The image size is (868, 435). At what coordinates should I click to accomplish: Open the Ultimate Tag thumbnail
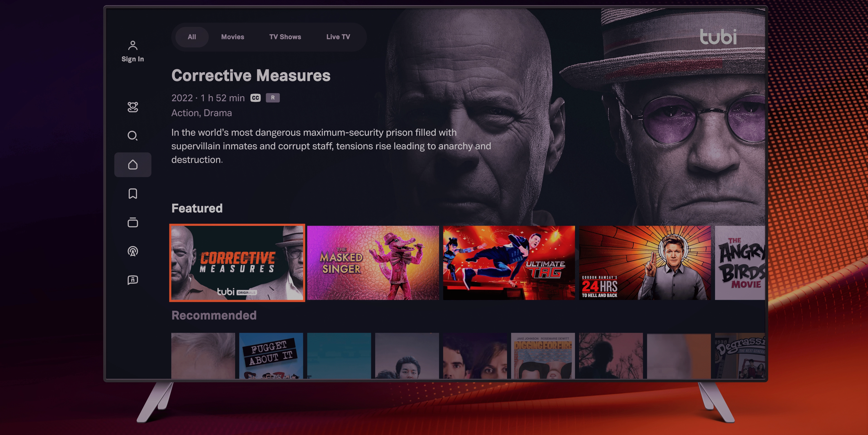[x=509, y=263]
